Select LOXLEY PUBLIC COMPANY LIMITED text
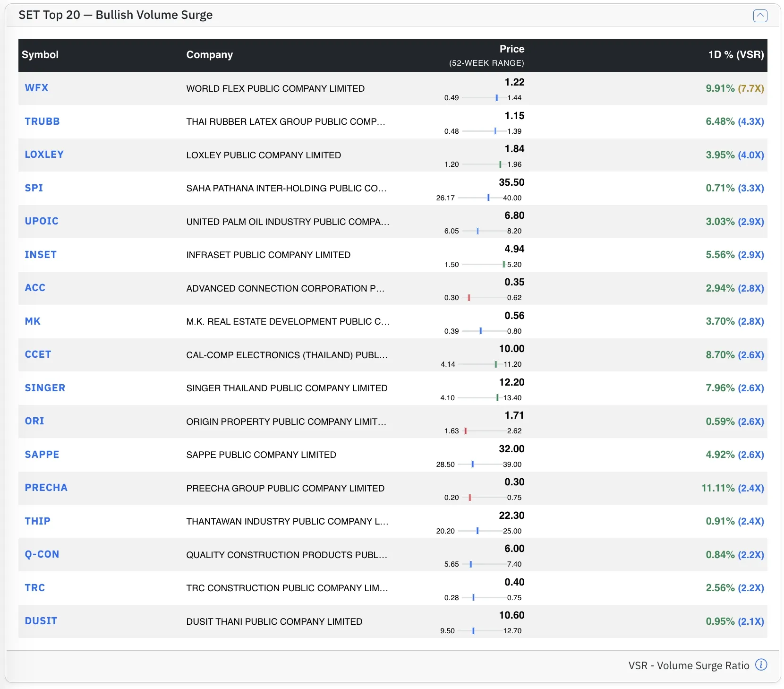Viewport: 784px width, 689px height. point(264,155)
